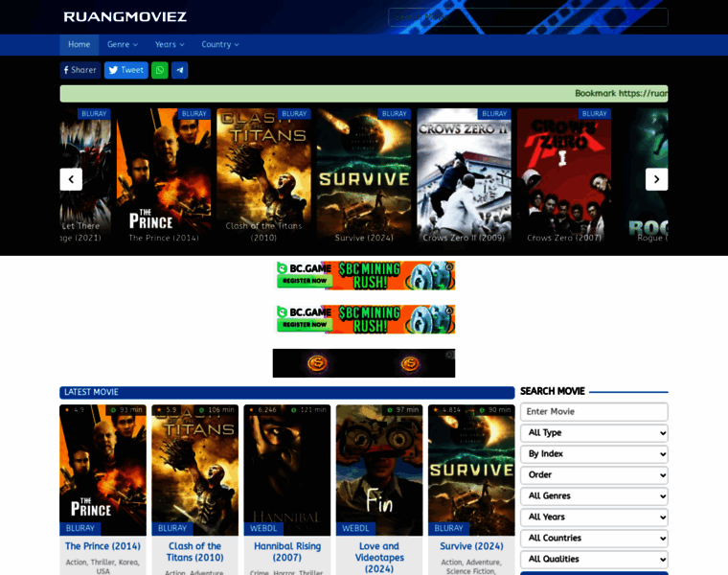
Task: Share page via Facebook Sharer button
Action: [x=80, y=70]
